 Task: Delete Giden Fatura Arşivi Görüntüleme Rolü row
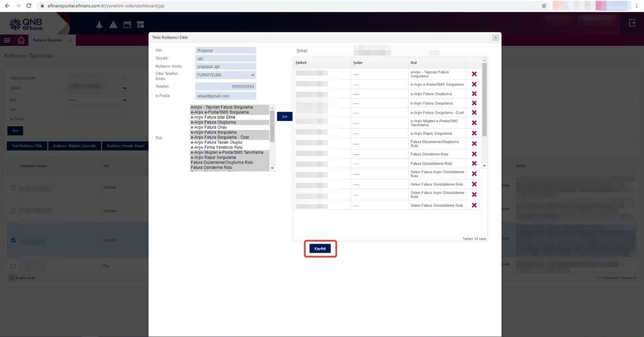(x=474, y=194)
